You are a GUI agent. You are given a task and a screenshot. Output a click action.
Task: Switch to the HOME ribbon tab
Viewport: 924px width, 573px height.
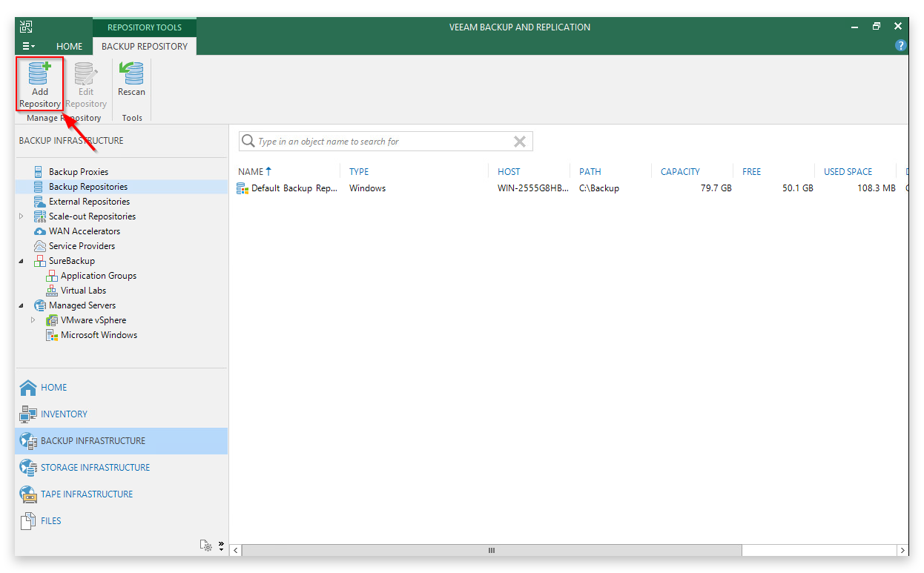[70, 46]
